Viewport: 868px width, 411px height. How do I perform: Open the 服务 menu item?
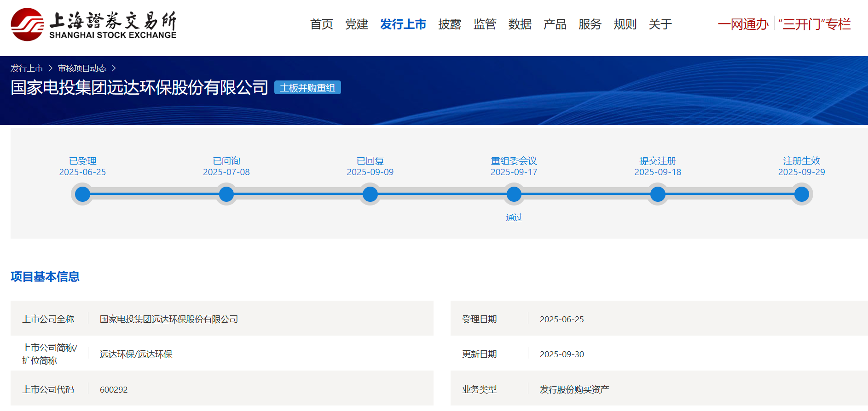[590, 24]
